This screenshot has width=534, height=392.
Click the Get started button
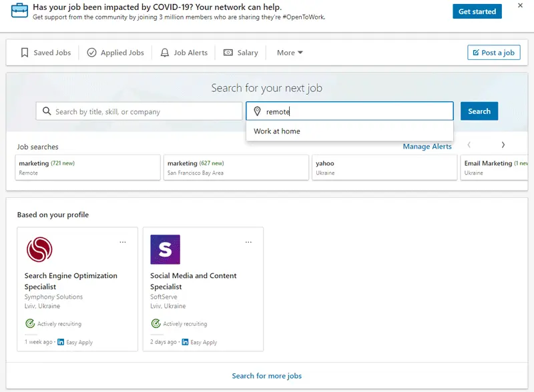click(477, 11)
